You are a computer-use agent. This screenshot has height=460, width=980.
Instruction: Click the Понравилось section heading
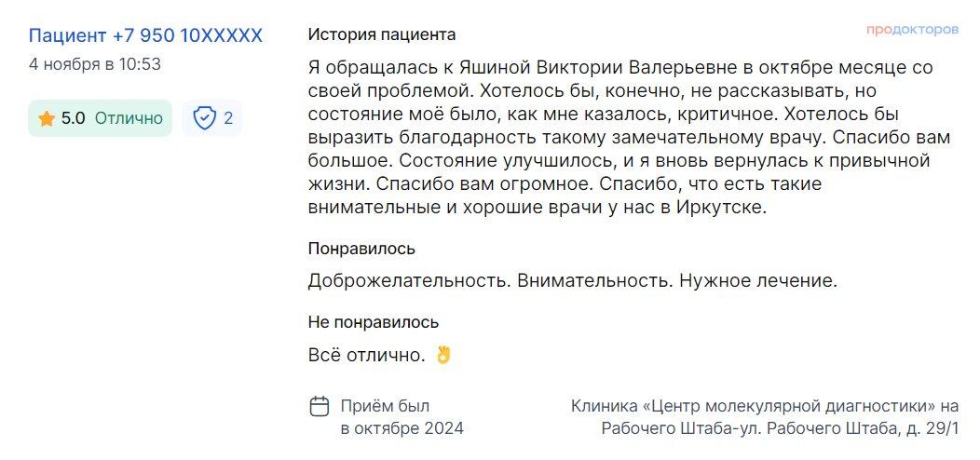coord(361,249)
